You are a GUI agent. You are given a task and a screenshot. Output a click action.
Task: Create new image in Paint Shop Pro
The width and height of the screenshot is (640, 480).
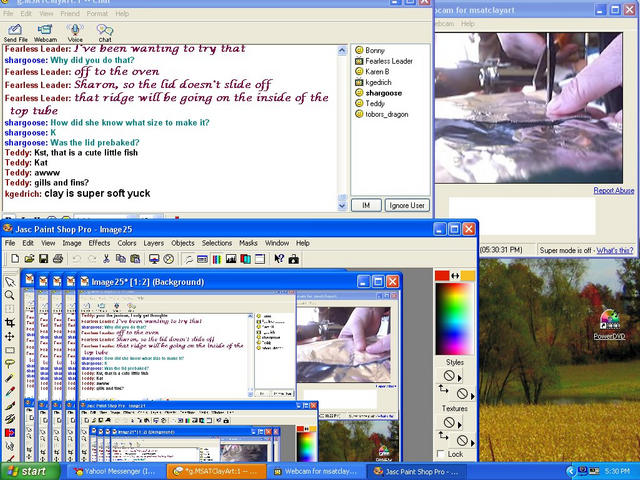pos(15,259)
